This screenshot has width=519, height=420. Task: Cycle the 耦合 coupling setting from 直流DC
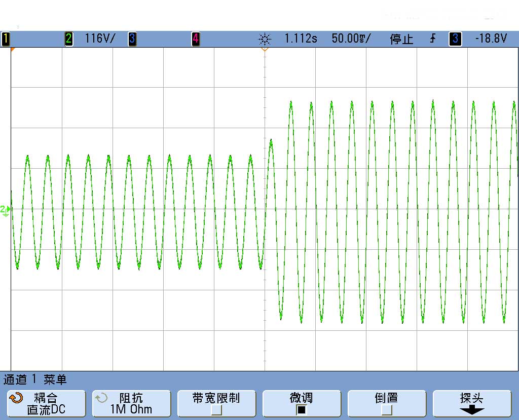click(46, 403)
